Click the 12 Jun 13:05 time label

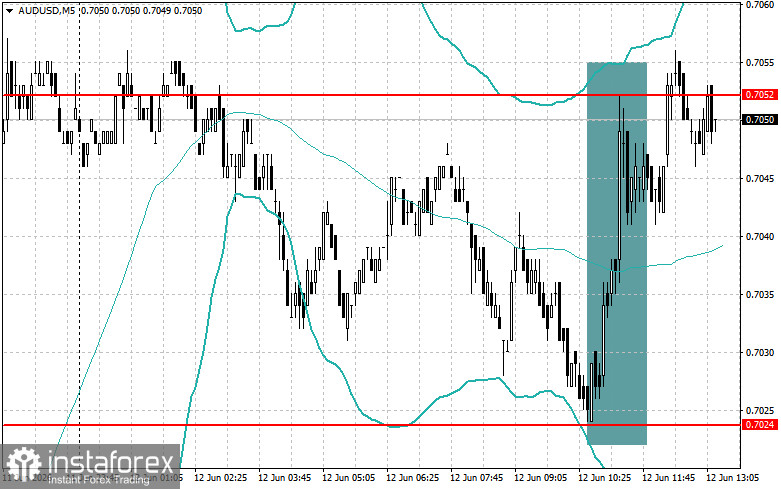(x=732, y=478)
